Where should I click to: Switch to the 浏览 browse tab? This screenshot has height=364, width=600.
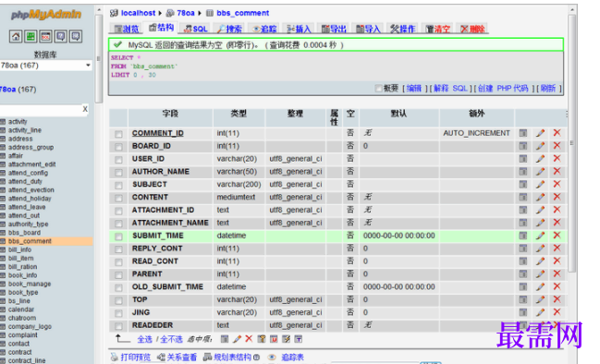click(x=126, y=29)
